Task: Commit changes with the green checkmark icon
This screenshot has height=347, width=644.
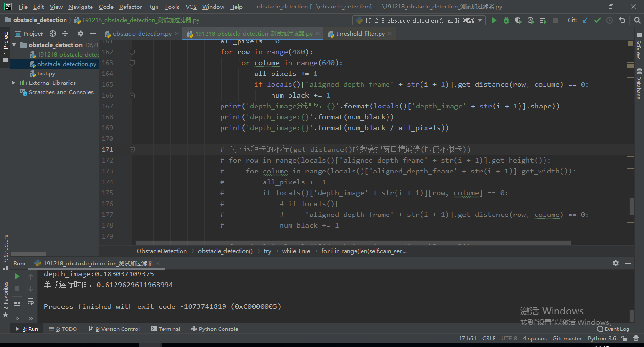Action: pos(598,20)
